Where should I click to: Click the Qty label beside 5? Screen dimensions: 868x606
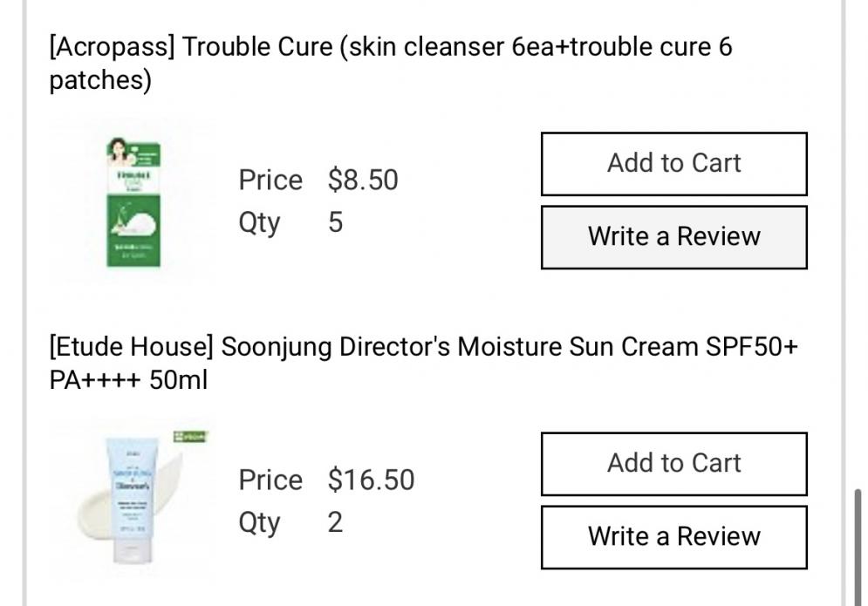click(260, 224)
